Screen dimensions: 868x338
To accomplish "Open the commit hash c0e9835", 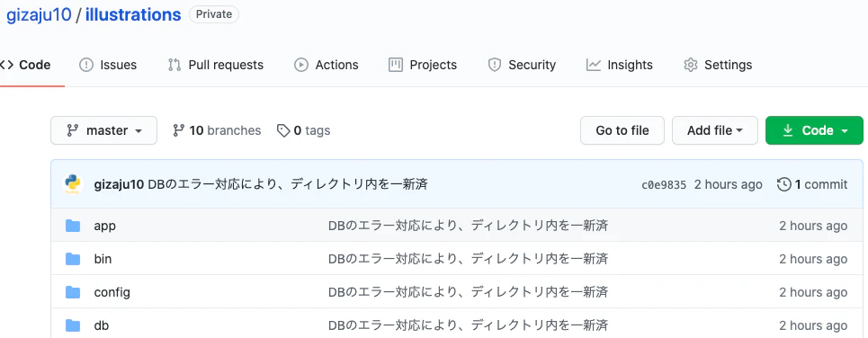I will [664, 185].
